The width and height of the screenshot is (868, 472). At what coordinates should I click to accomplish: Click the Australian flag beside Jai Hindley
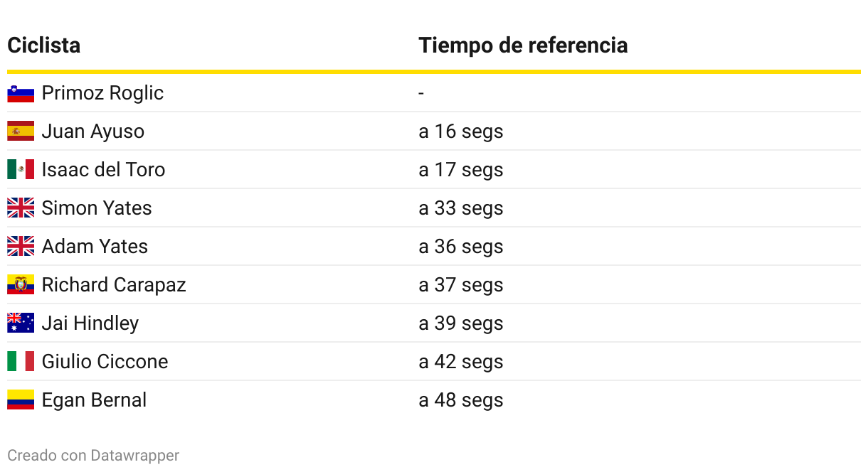coord(21,323)
